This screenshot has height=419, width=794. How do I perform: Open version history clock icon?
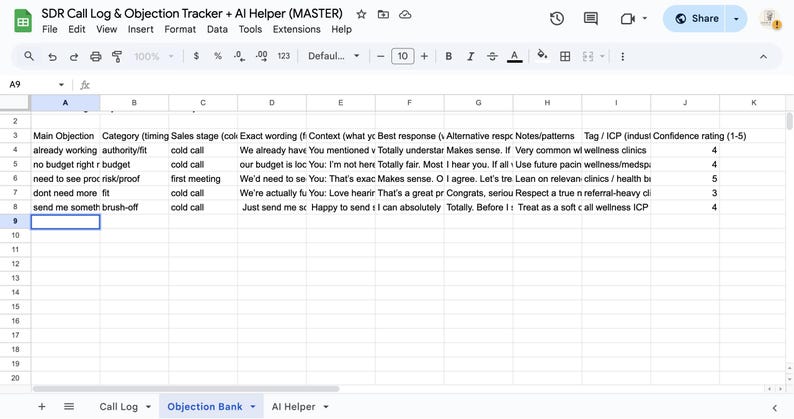click(x=557, y=19)
